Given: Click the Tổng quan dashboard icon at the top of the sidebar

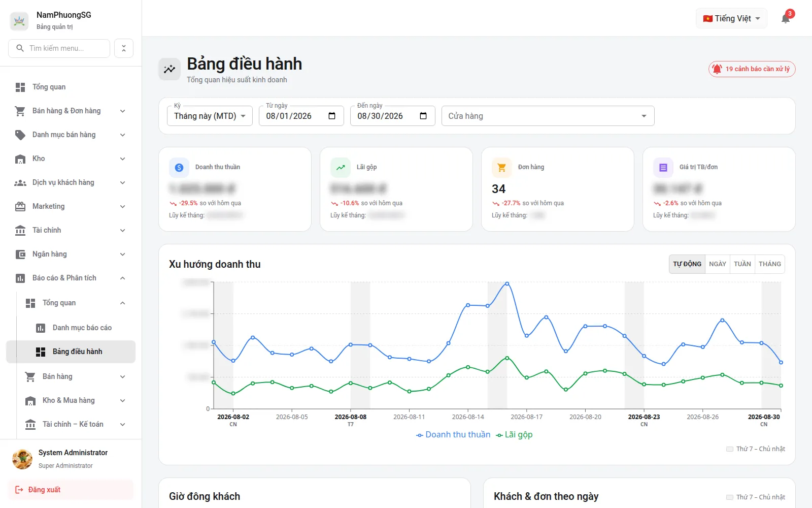Looking at the screenshot, I should pos(20,87).
